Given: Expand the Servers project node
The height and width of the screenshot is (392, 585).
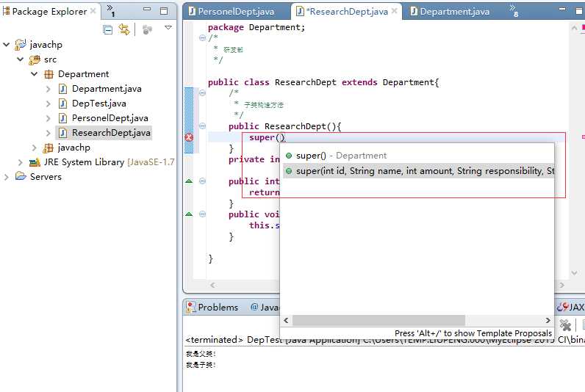Looking at the screenshot, I should 6,177.
